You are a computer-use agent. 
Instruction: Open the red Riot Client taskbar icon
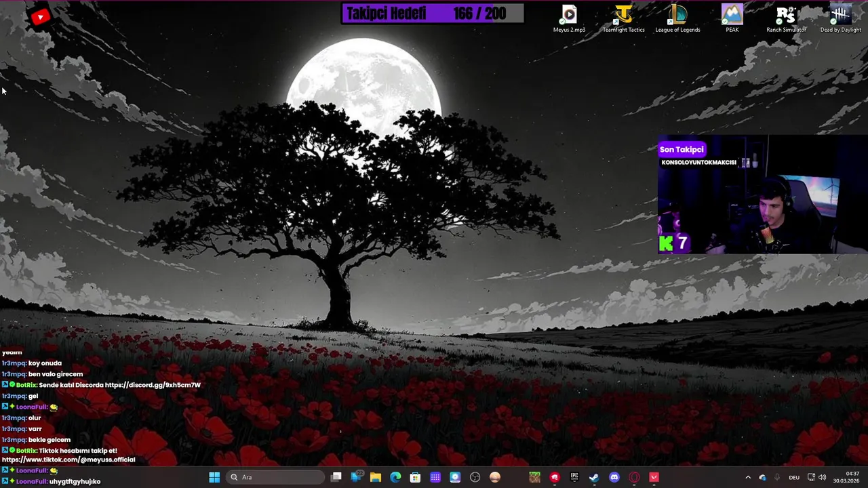pos(555,477)
